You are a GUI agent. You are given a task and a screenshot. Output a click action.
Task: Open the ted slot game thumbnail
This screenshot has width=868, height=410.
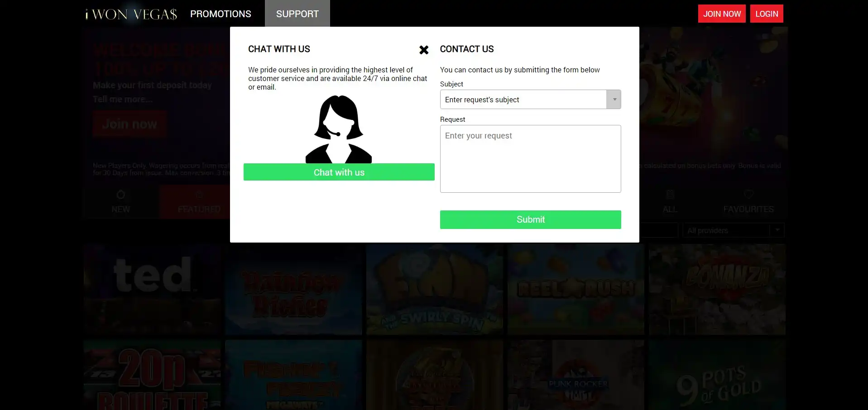152,290
